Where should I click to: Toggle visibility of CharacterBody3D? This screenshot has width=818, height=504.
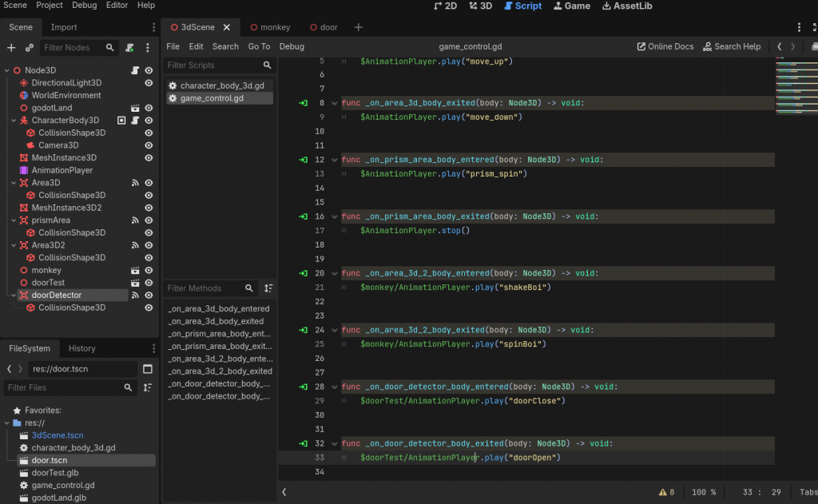148,120
